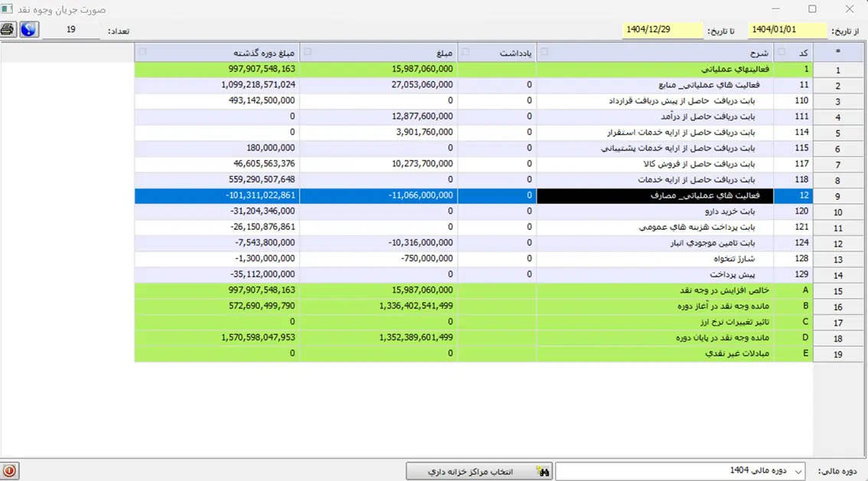The width and height of the screenshot is (868, 481).
Task: Minimize the cash flow statement window
Action: 776,9
